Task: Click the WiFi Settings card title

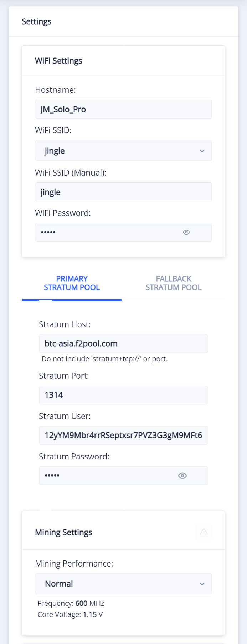Action: point(58,61)
